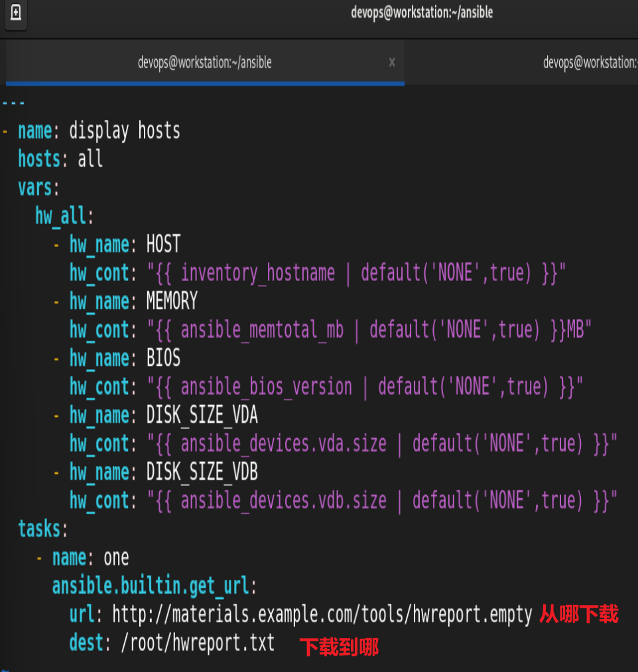This screenshot has width=638, height=672.
Task: Click the new tab icon in header
Action: [15, 13]
